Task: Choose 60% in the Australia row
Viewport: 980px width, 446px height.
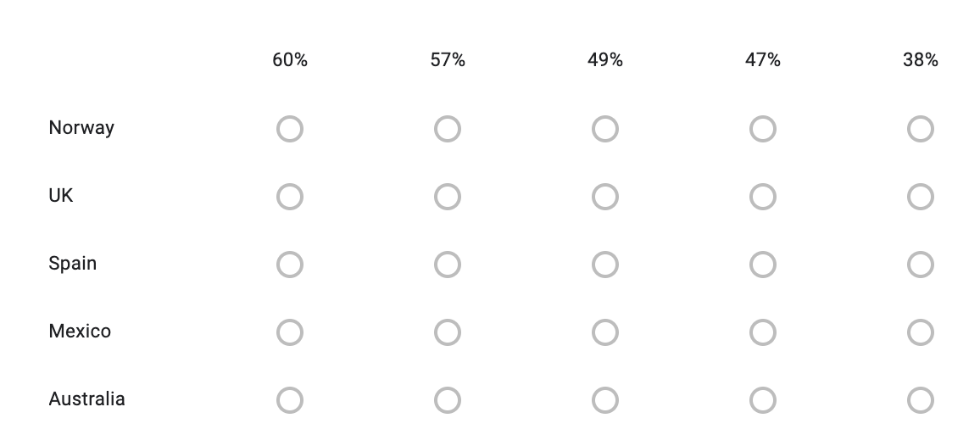Action: tap(290, 400)
